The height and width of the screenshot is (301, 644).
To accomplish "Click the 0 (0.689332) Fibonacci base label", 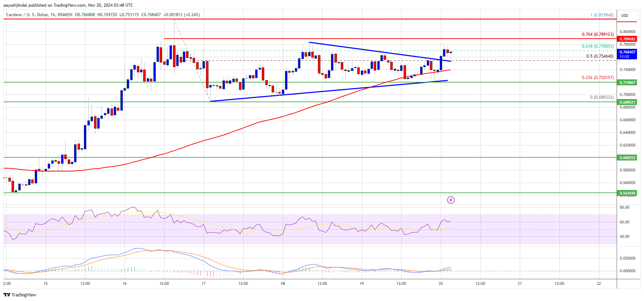I will point(602,97).
